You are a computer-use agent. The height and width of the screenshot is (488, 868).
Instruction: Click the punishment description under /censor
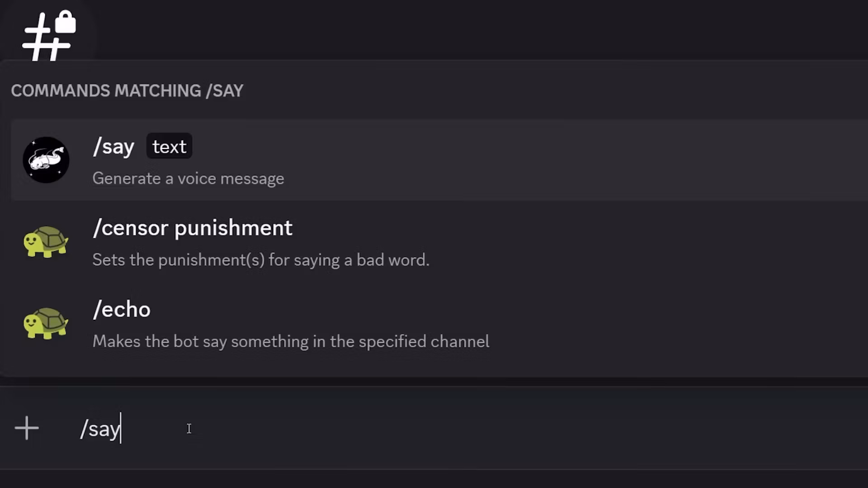pyautogui.click(x=261, y=259)
